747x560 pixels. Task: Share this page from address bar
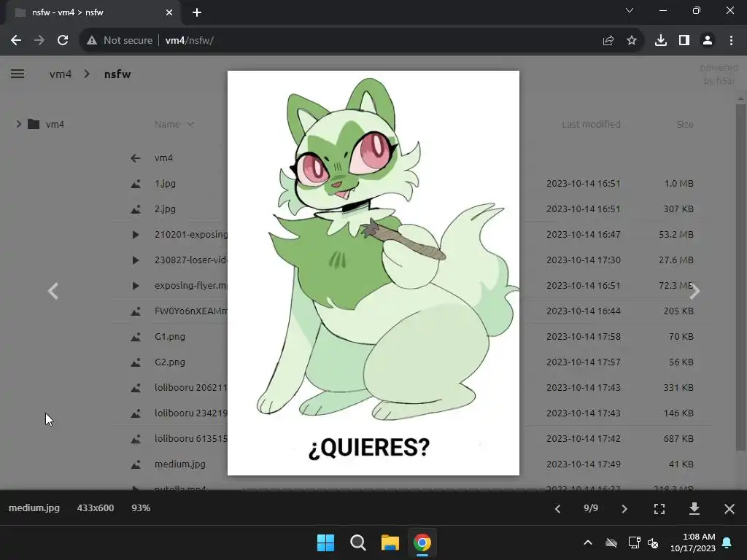pyautogui.click(x=608, y=41)
